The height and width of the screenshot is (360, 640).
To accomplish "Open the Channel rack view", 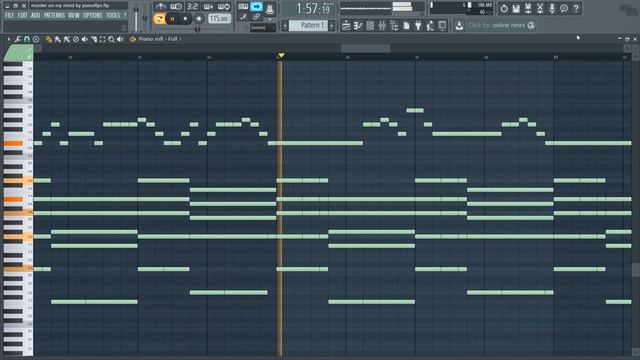I will [370, 26].
